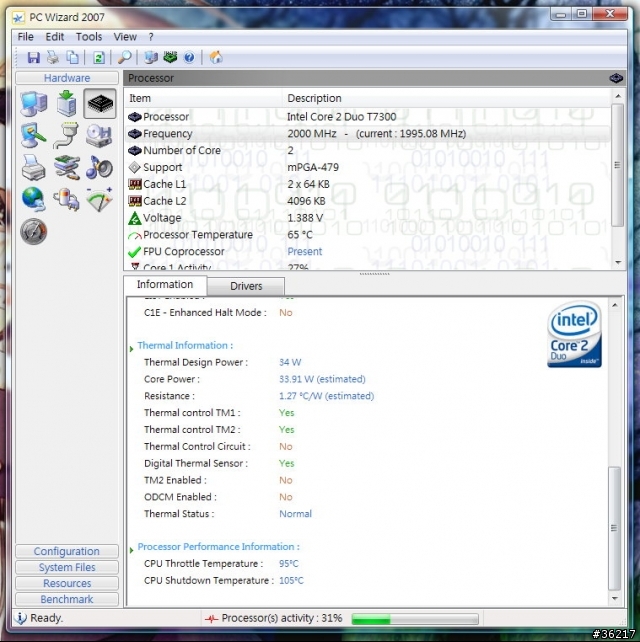Click the Save floppy disk toolbar icon
Image resolution: width=640 pixels, height=642 pixels.
34,57
